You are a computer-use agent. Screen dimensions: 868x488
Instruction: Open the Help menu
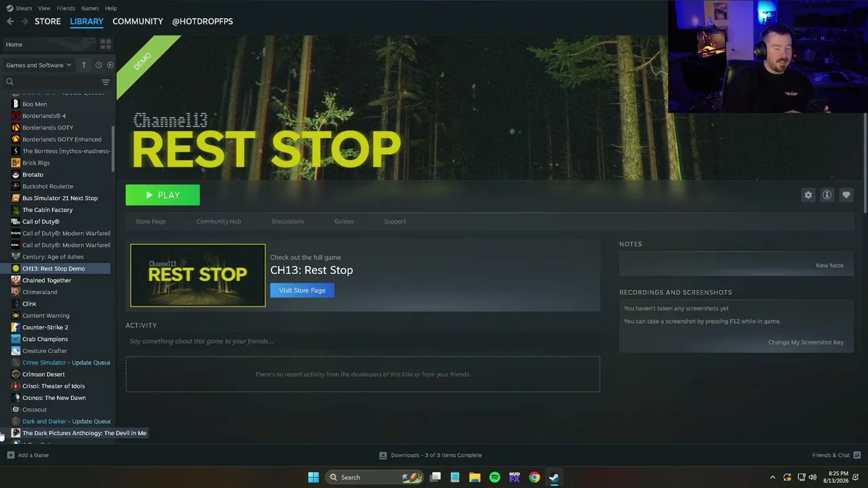[111, 8]
